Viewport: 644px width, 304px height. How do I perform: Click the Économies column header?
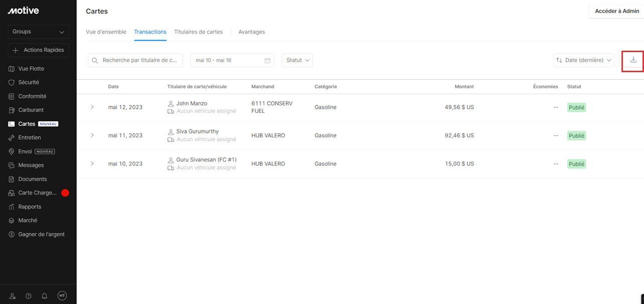coord(545,87)
